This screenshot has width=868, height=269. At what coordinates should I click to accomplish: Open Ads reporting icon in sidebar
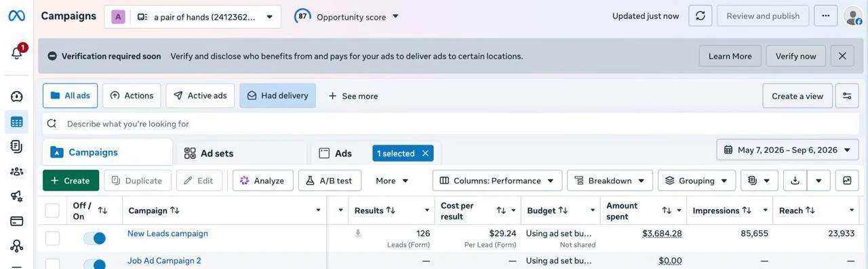point(17,147)
